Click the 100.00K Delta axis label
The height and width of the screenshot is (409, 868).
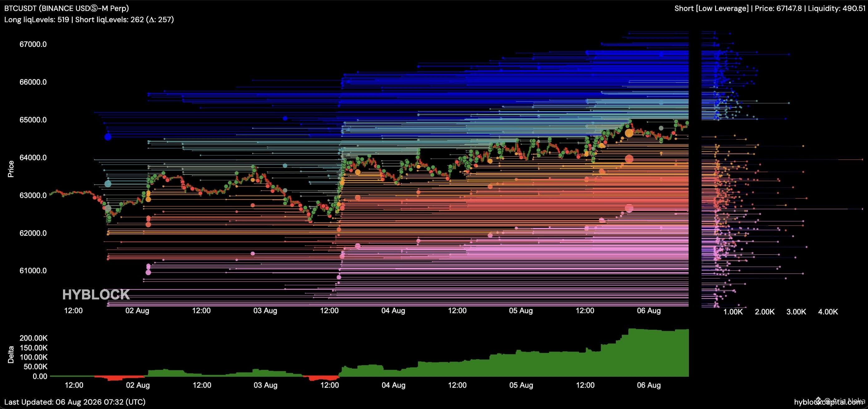tap(33, 357)
